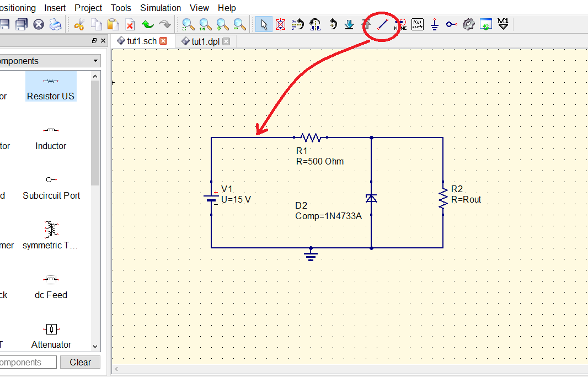Select the dc Feed component
Screen dimensions: 588x377
[51, 287]
